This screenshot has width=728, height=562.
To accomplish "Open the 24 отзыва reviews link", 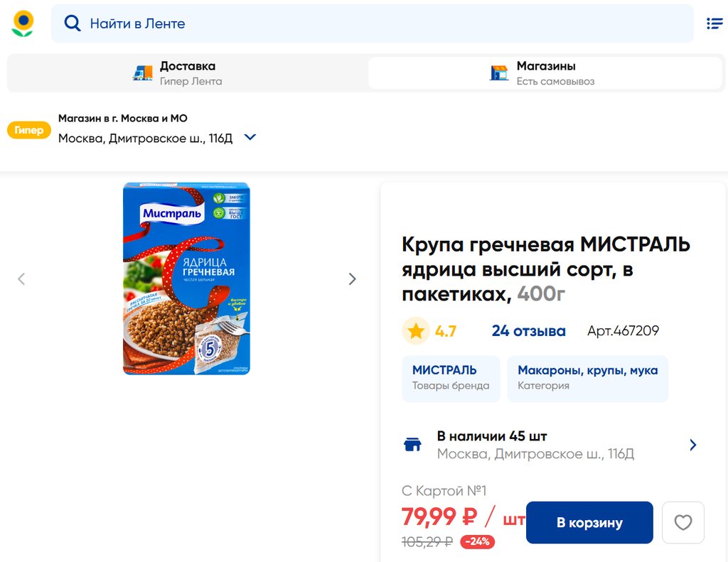I will 528,331.
